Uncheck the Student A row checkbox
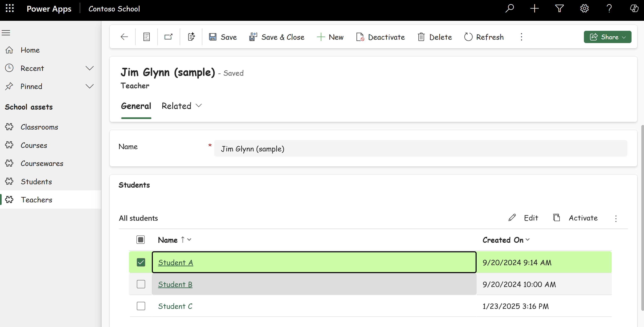The height and width of the screenshot is (327, 644). [141, 262]
